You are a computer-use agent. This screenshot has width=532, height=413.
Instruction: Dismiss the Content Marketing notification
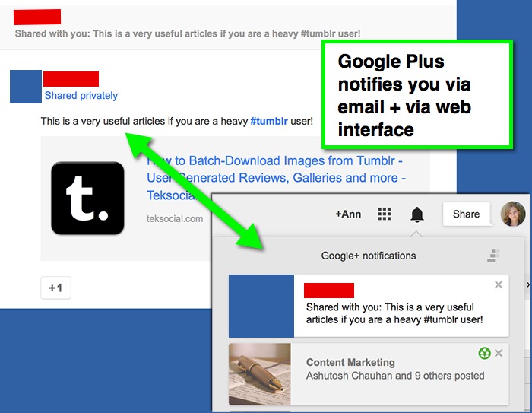click(499, 353)
